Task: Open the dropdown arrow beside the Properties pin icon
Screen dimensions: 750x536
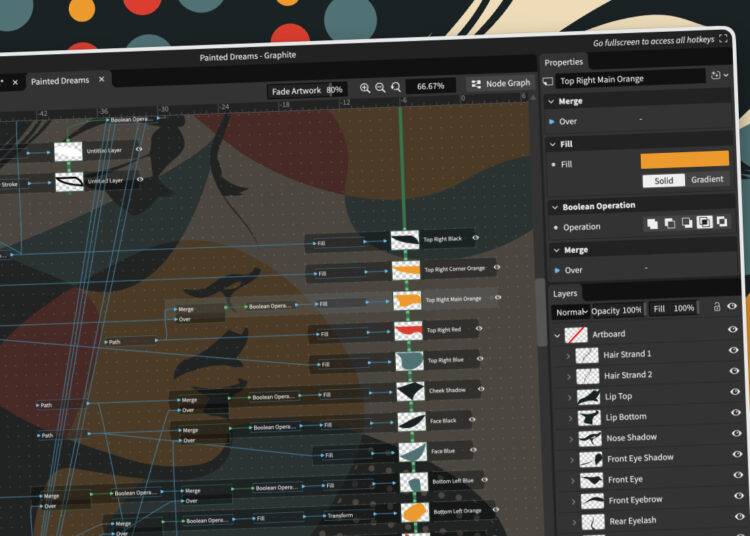Action: (x=726, y=75)
